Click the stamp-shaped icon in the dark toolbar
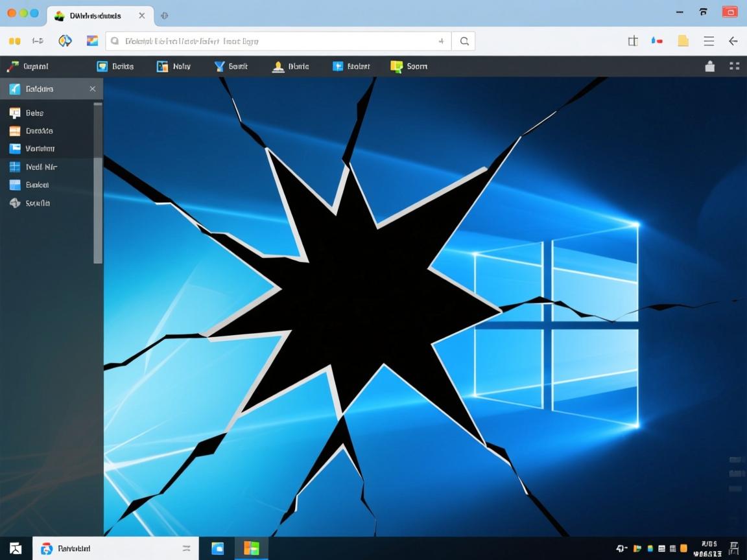 click(278, 66)
